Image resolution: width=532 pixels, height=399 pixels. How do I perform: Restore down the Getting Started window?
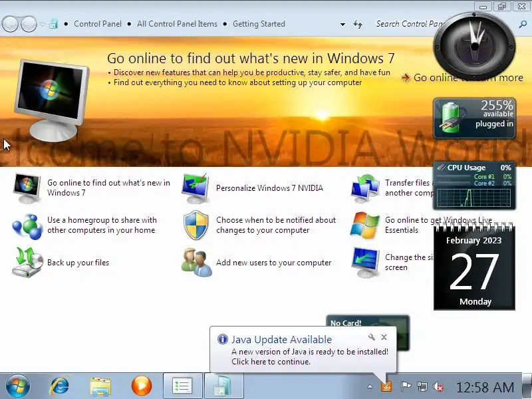(x=503, y=7)
